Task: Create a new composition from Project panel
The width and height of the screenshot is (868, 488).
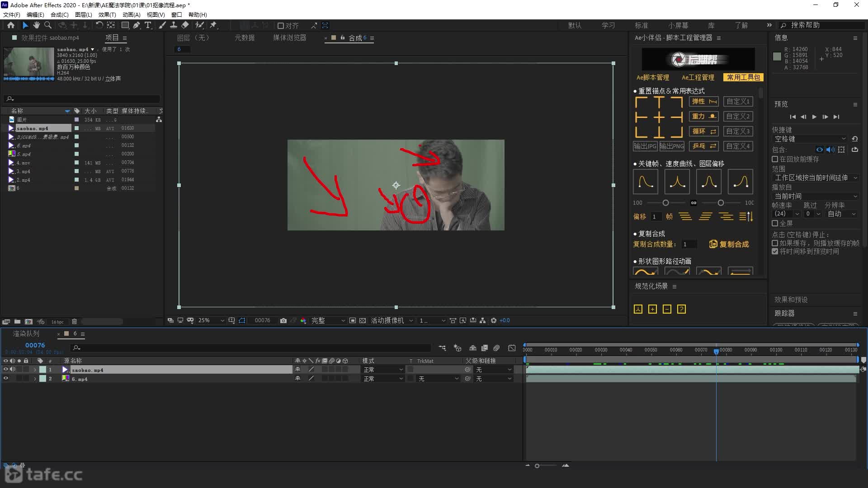Action: [28, 322]
